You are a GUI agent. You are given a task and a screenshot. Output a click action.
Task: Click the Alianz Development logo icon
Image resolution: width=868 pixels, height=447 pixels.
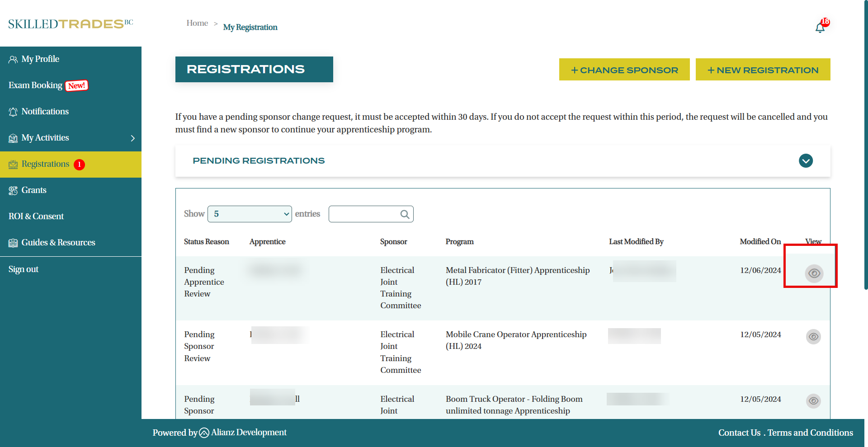[204, 433]
